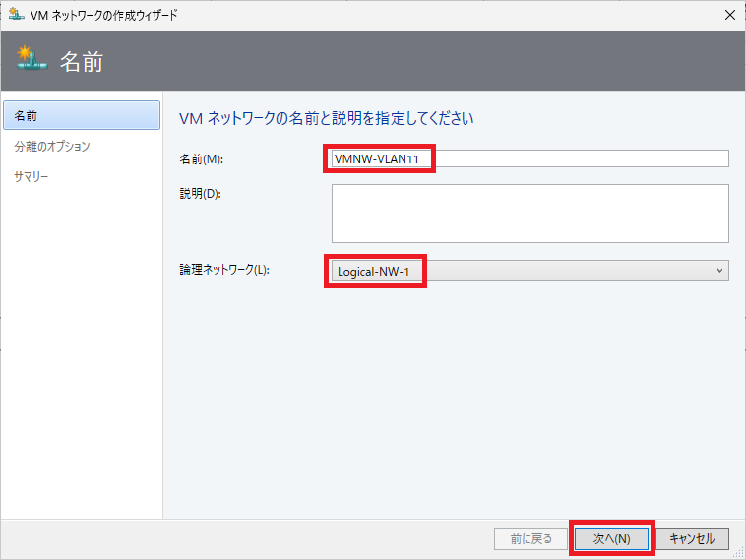746x560 pixels.
Task: Click the resize grip at window corner
Action: (x=738, y=552)
